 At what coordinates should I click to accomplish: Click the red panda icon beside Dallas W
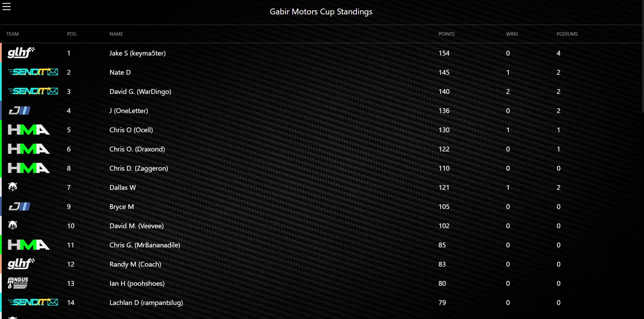13,187
